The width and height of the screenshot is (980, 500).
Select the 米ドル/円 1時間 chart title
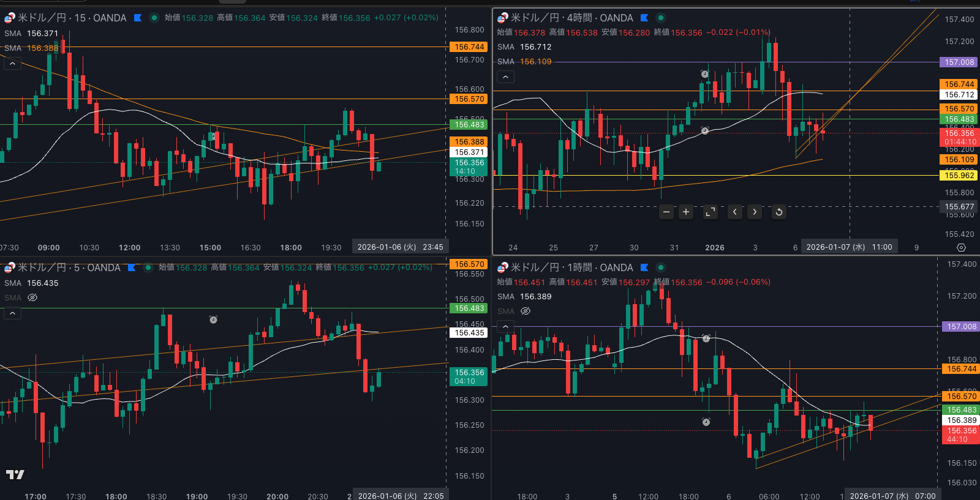tap(571, 267)
